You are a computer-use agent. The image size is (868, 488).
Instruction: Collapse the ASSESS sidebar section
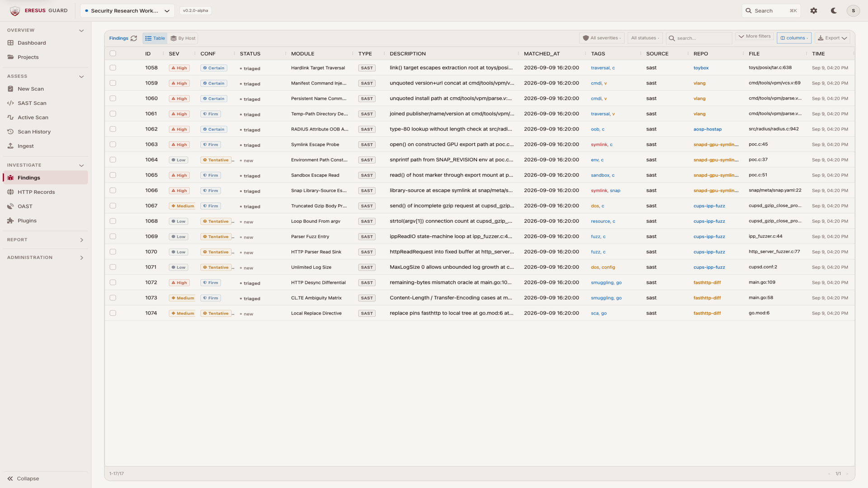coord(81,77)
